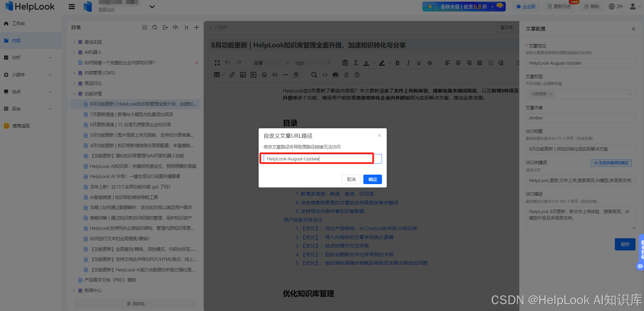Increase indent of paragraph
Image resolution: width=644 pixels, height=311 pixels.
pos(501,63)
